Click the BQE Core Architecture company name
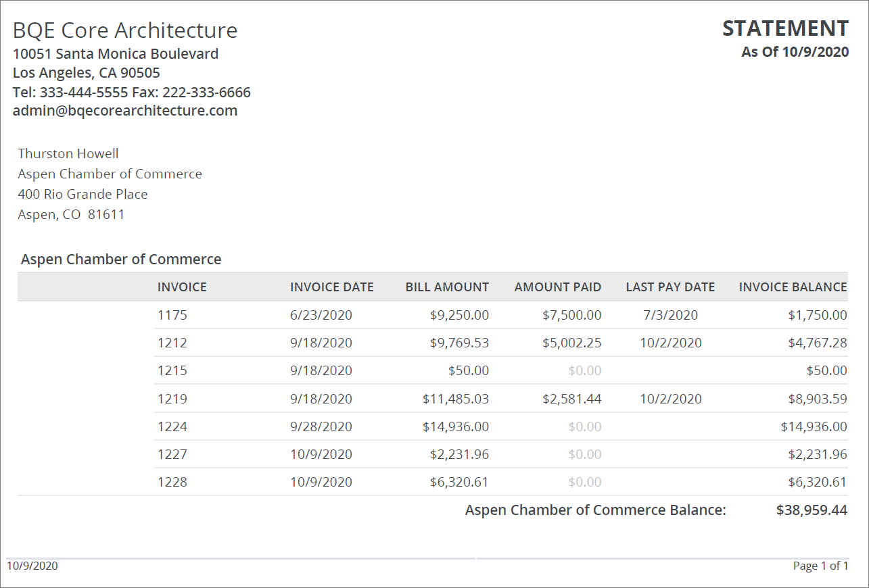Screen dimensions: 869x588 tap(124, 30)
